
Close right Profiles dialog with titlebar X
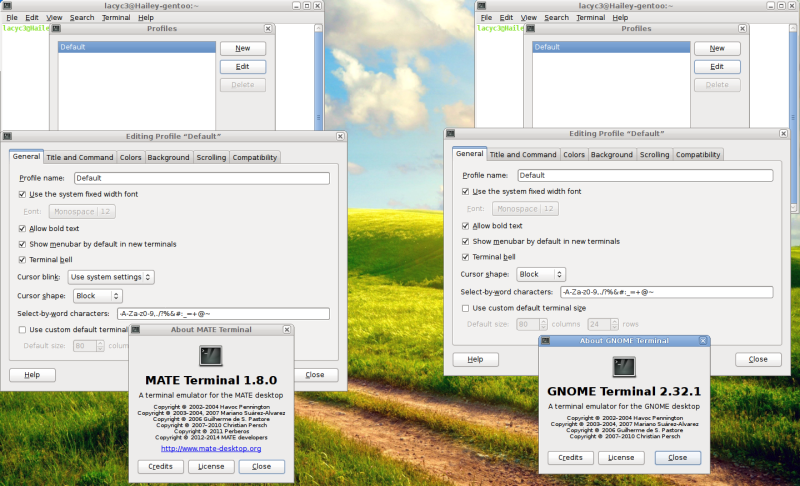(x=742, y=29)
